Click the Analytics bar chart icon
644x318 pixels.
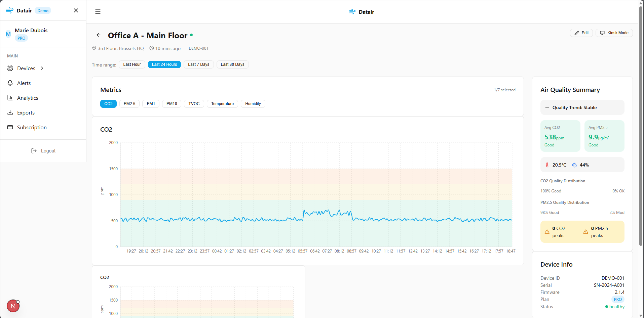[10, 98]
